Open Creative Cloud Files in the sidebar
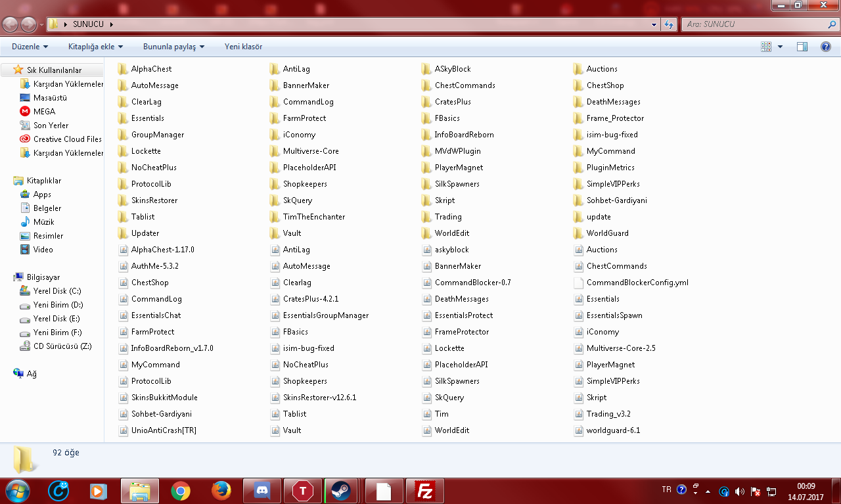Image resolution: width=841 pixels, height=504 pixels. point(68,139)
